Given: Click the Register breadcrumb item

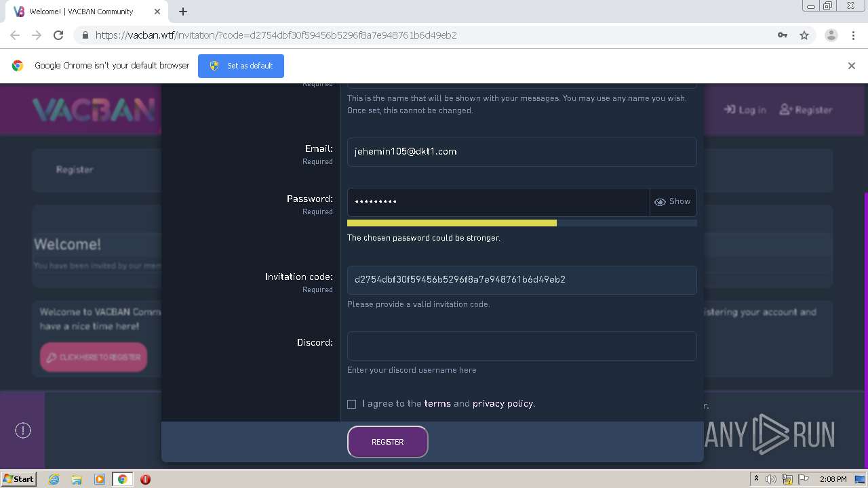Looking at the screenshot, I should click(x=75, y=169).
